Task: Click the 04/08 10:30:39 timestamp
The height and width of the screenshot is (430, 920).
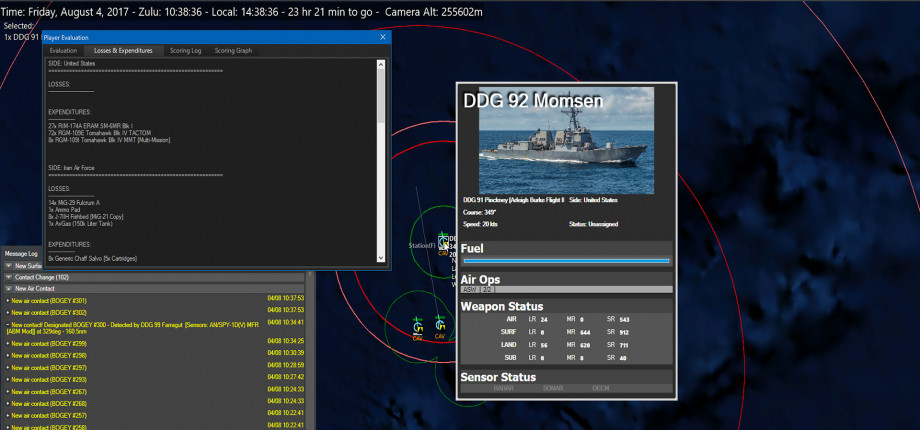Action: click(x=285, y=353)
